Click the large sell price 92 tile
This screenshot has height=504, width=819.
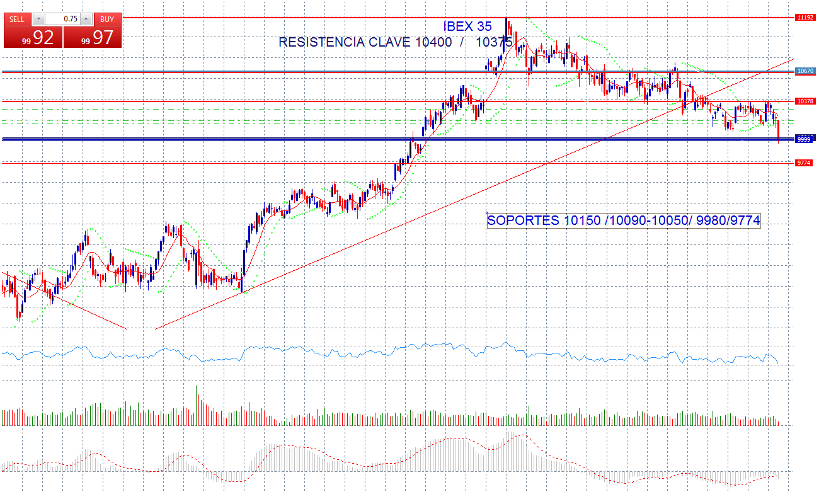pyautogui.click(x=33, y=38)
